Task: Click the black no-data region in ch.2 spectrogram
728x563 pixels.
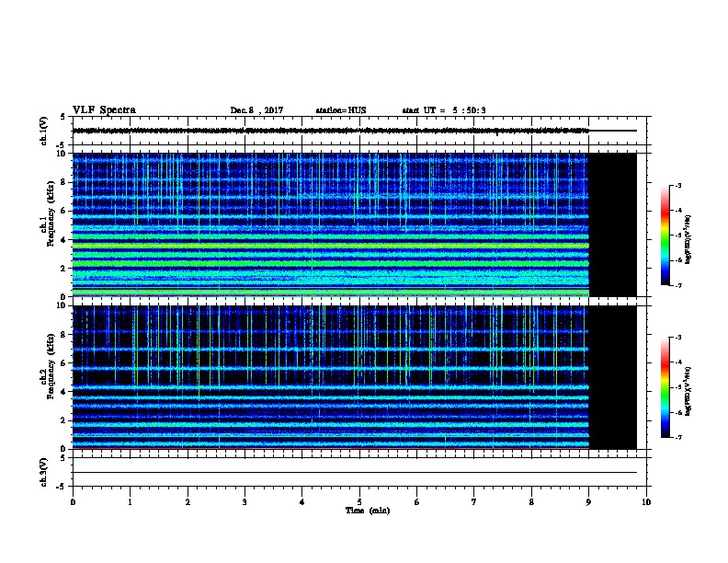Action: (613, 377)
